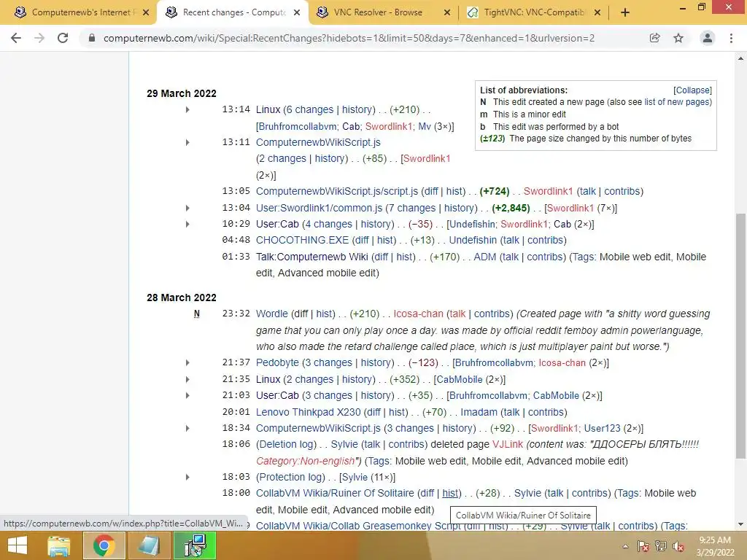Open the taskbar clock and date
This screenshot has width=747, height=560.
coord(715,546)
